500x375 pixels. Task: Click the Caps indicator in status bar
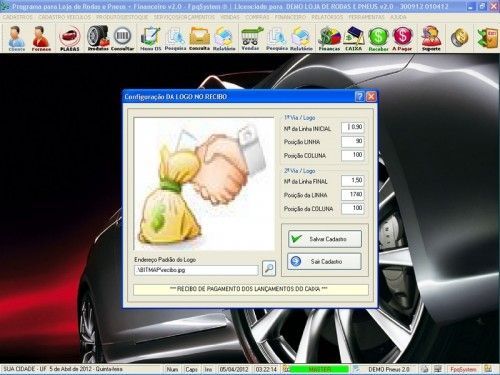tap(191, 369)
